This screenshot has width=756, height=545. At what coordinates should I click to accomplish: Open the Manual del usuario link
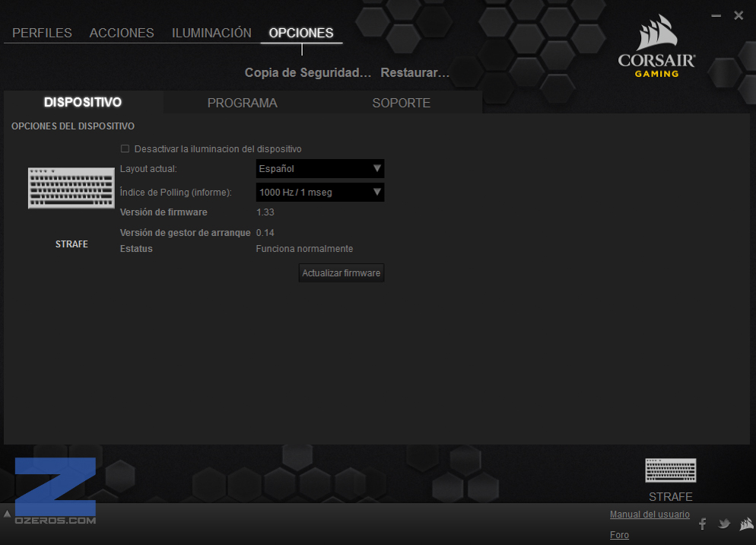650,515
